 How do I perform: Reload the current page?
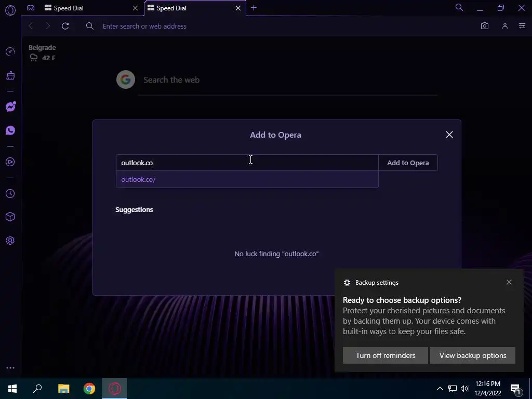click(65, 26)
